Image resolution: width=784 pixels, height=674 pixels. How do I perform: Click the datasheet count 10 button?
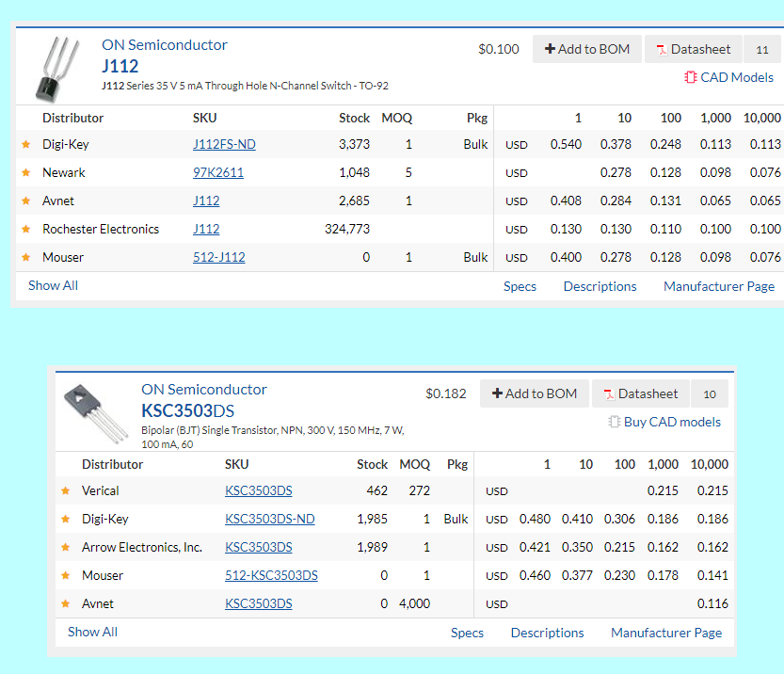[710, 393]
